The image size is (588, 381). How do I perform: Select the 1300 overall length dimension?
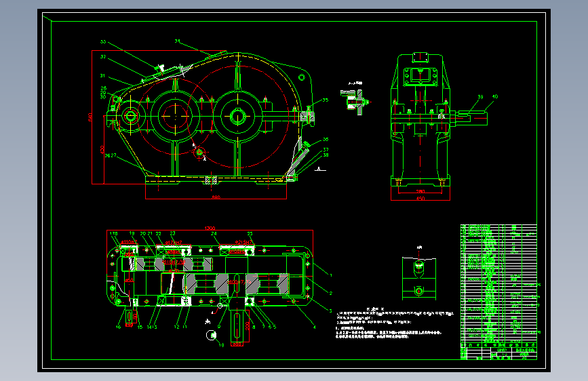[x=210, y=228]
